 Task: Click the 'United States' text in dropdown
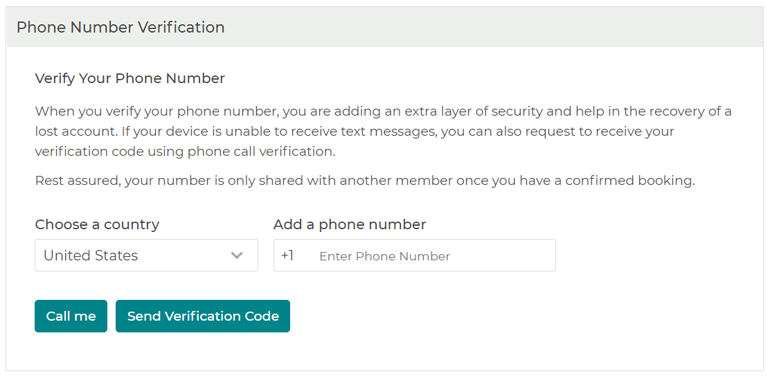91,256
